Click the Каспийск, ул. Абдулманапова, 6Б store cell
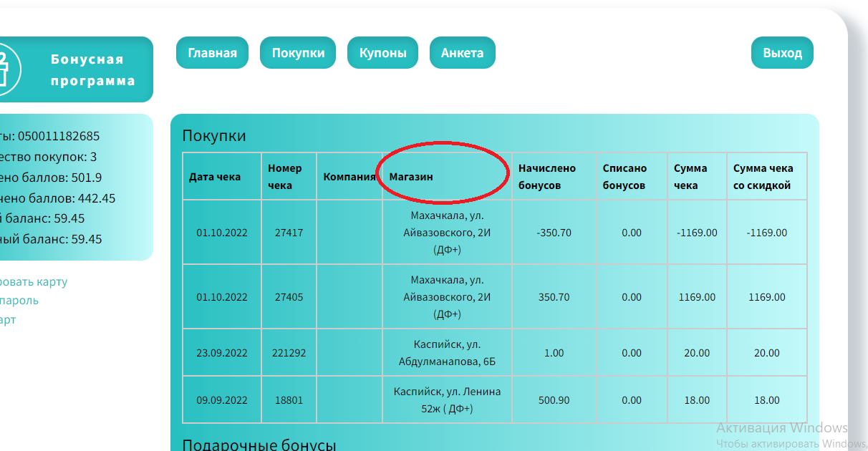The image size is (868, 451). point(447,353)
